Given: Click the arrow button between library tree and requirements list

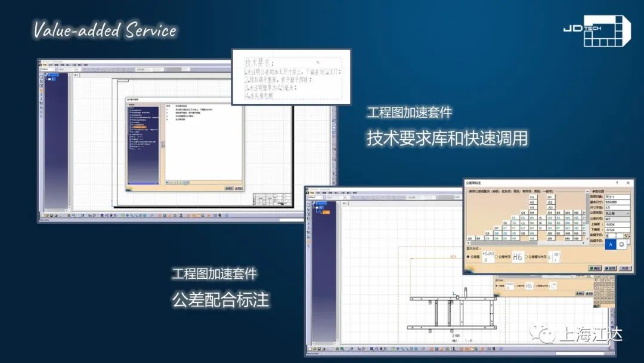Looking at the screenshot, I should (x=163, y=144).
